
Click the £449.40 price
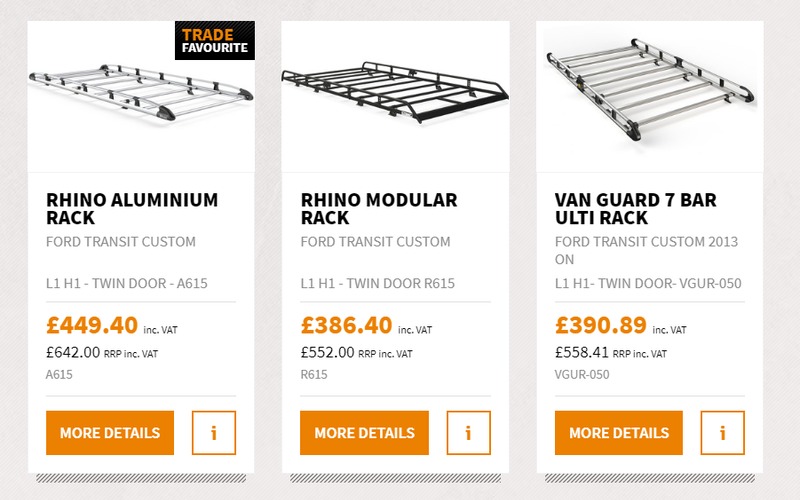pos(92,325)
